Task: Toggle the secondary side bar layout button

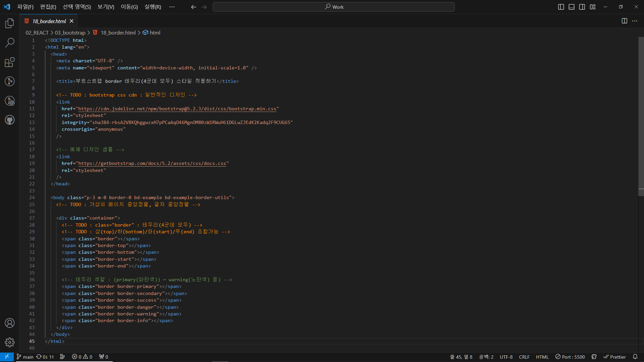Action: click(582, 7)
